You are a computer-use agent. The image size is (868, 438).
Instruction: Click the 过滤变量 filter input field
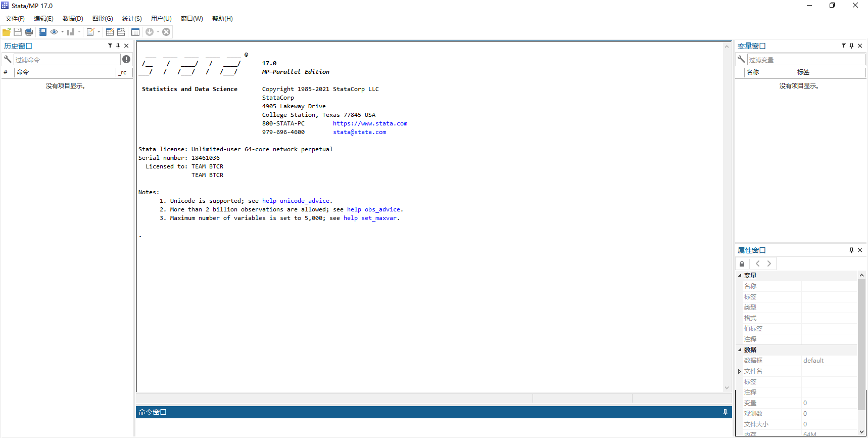(x=805, y=60)
